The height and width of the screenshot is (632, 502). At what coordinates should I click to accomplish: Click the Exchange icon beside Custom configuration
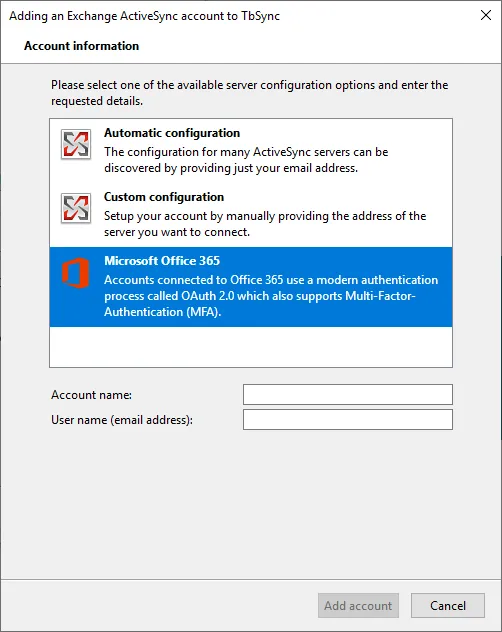[x=76, y=208]
